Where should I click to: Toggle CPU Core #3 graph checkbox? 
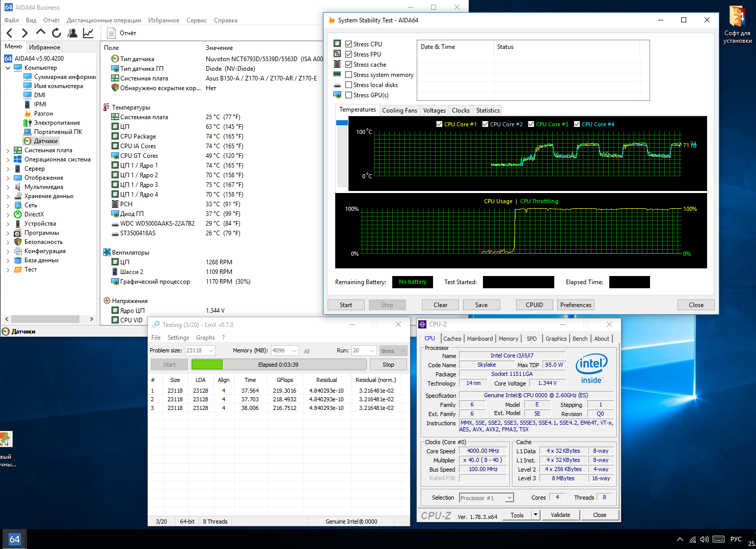tap(531, 124)
